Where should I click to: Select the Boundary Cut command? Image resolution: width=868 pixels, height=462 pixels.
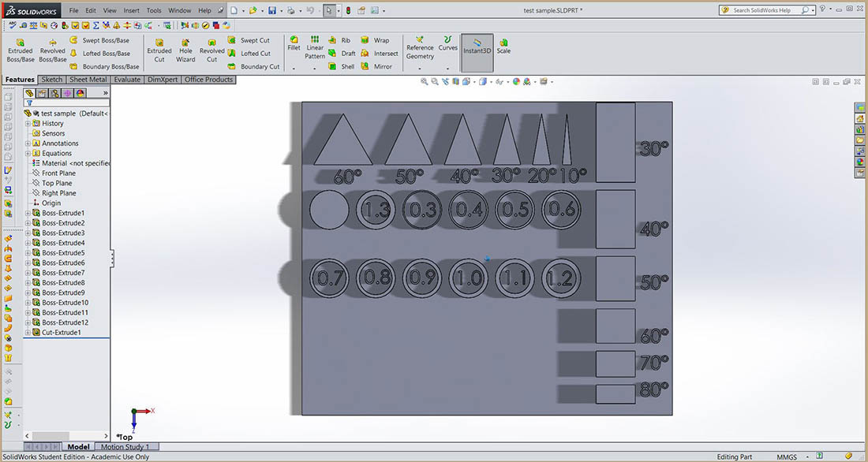tap(253, 66)
